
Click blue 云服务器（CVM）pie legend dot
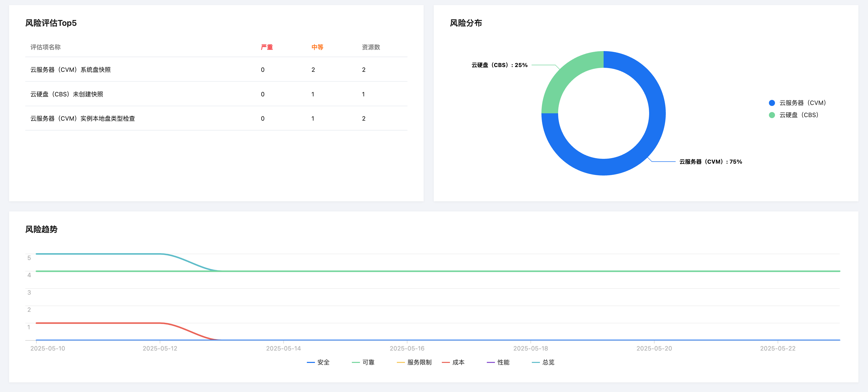point(772,103)
